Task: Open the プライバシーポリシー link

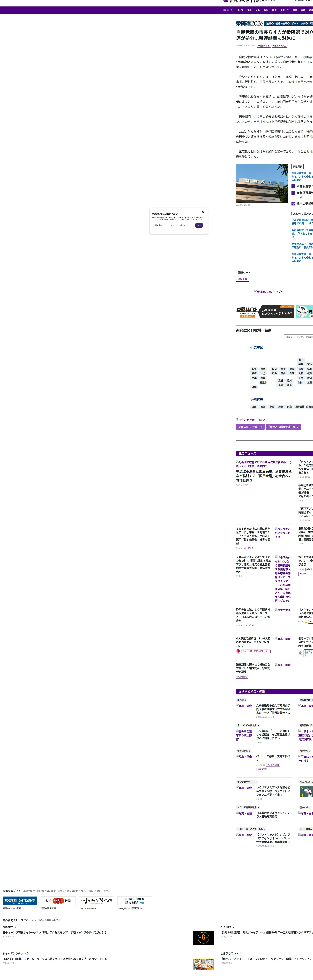Action: pos(179,225)
